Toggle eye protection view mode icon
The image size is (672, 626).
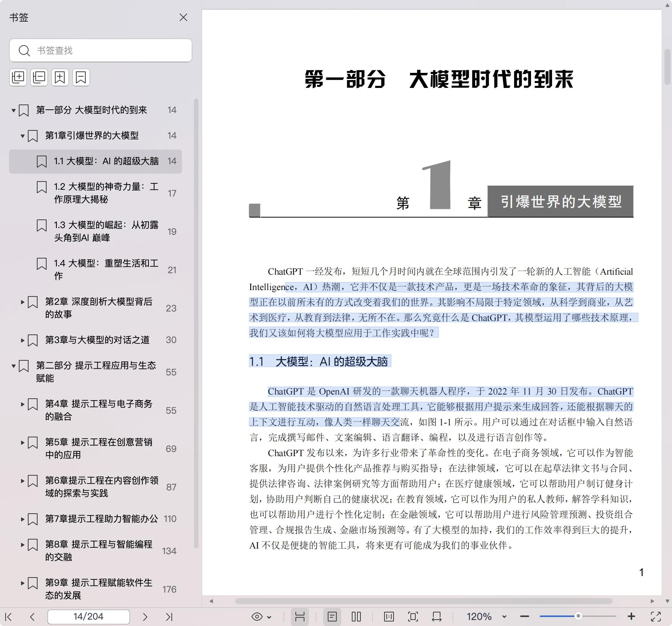257,617
